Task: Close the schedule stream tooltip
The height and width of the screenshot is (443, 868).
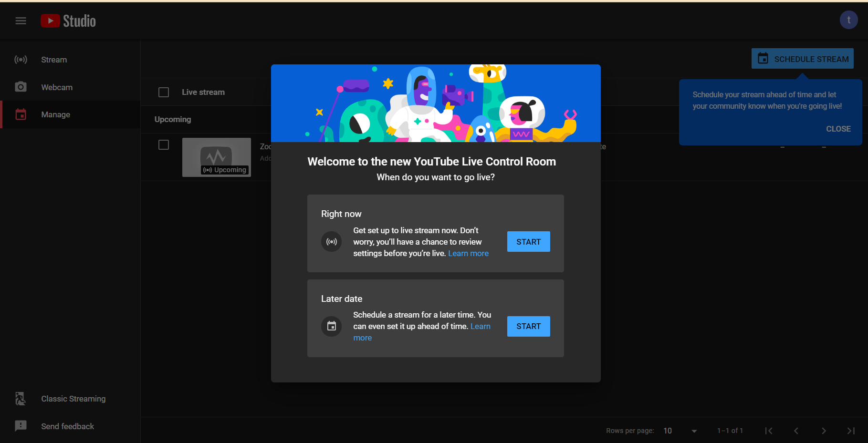Action: [838, 129]
